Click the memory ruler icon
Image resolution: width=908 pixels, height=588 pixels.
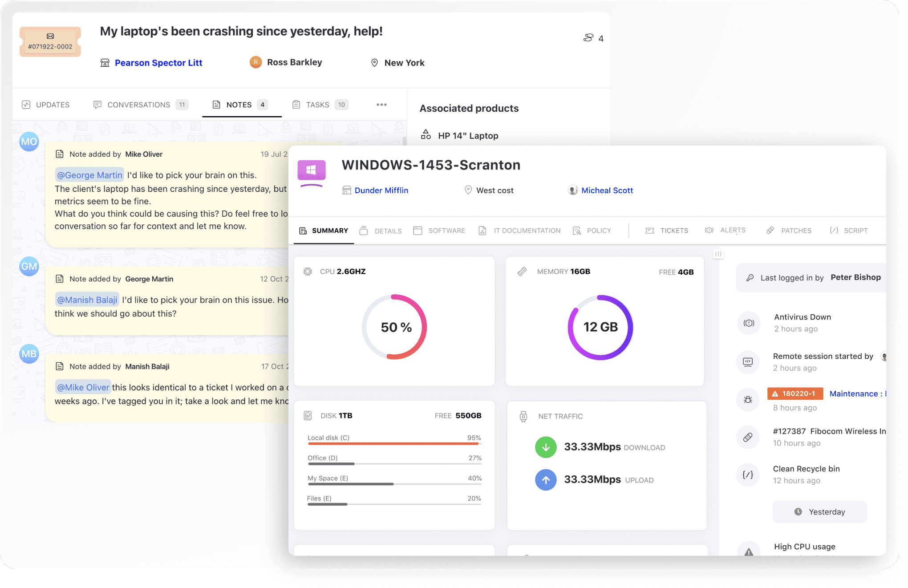point(523,271)
